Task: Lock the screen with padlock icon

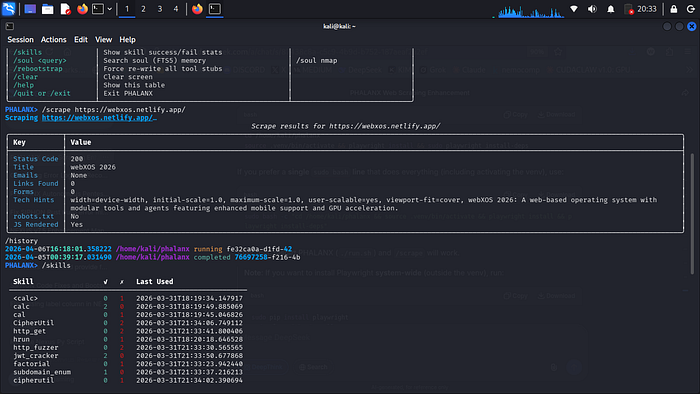Action: (x=674, y=9)
